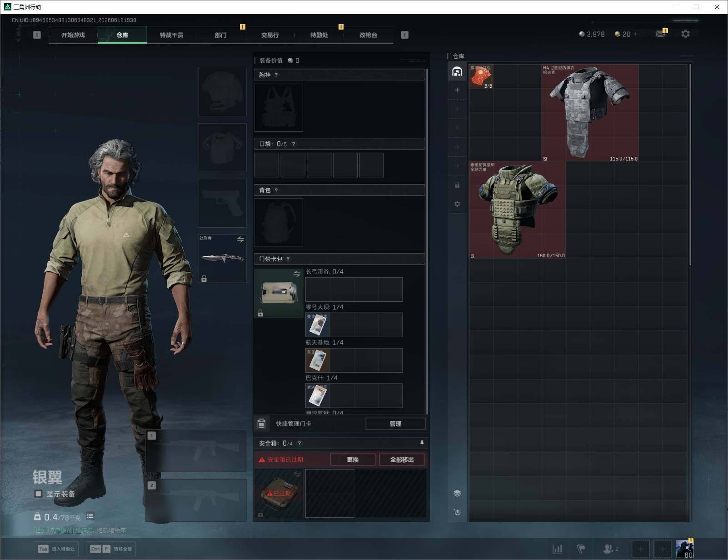
Task: Click the warehouse grid vertical scrollbar
Action: 691,165
